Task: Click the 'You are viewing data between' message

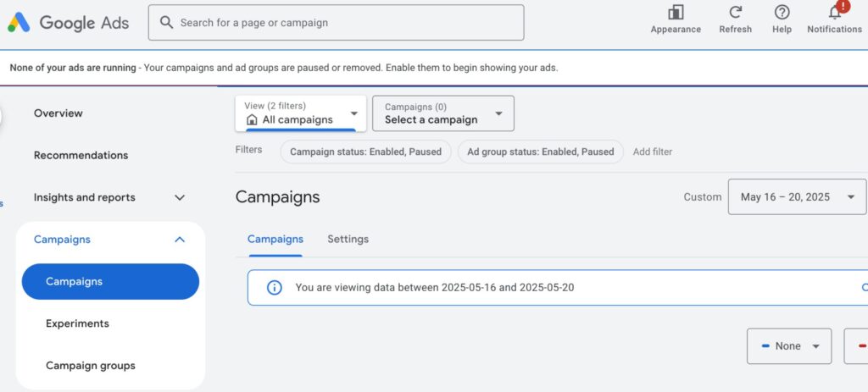Action: (x=435, y=288)
